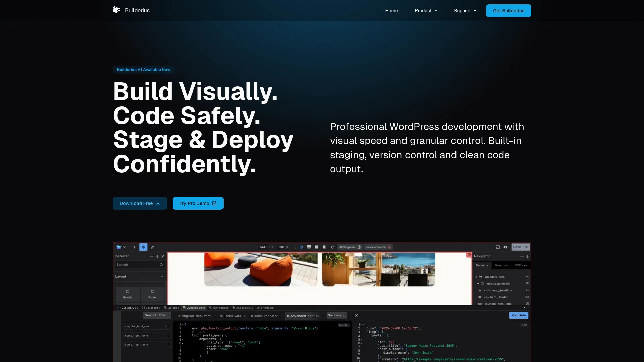
Task: Click the red info icon at canvas corner
Action: coord(469,255)
